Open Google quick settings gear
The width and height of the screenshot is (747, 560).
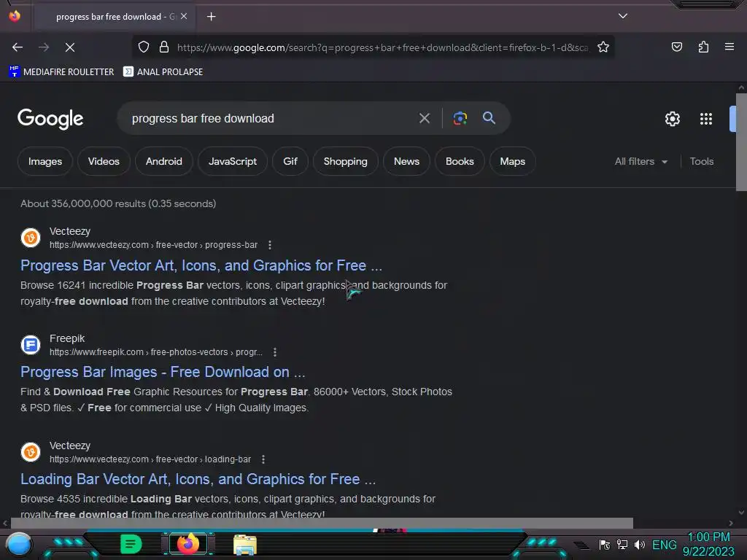[x=672, y=119]
